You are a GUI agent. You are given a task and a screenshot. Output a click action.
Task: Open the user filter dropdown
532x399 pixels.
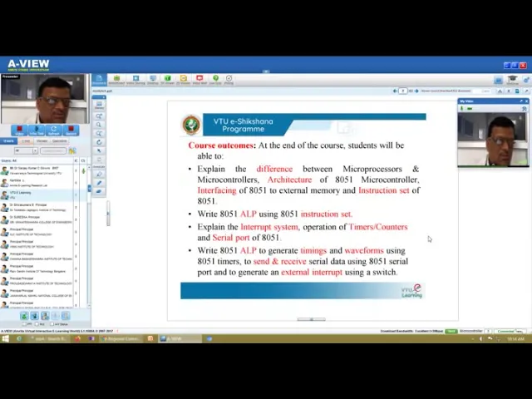26,150
